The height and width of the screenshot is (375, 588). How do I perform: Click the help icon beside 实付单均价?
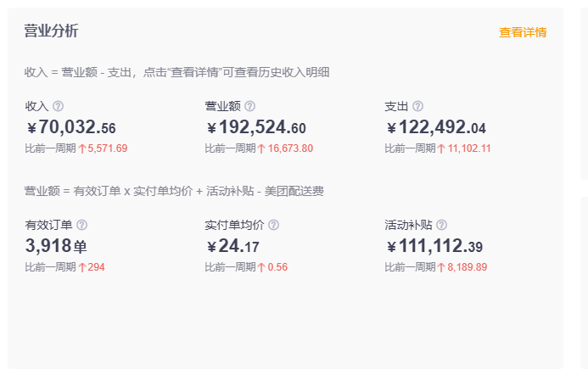pos(274,225)
